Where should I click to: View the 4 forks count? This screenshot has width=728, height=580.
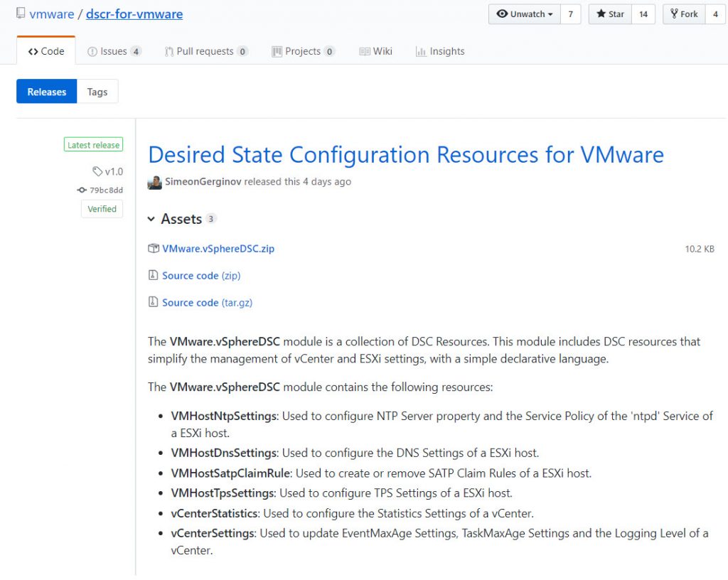tap(715, 14)
